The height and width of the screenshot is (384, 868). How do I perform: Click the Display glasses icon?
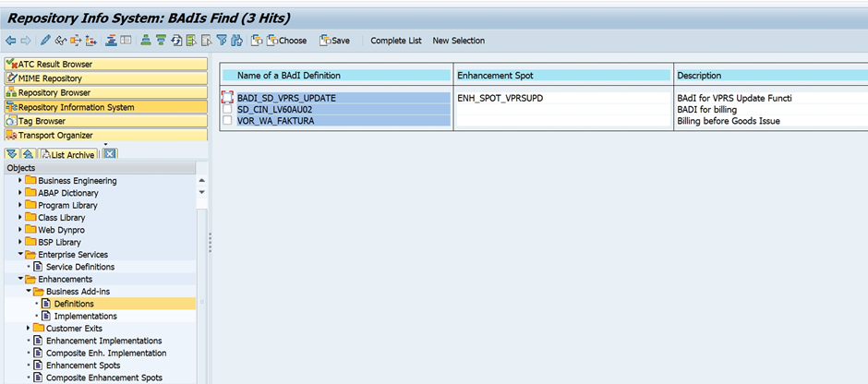pyautogui.click(x=60, y=41)
